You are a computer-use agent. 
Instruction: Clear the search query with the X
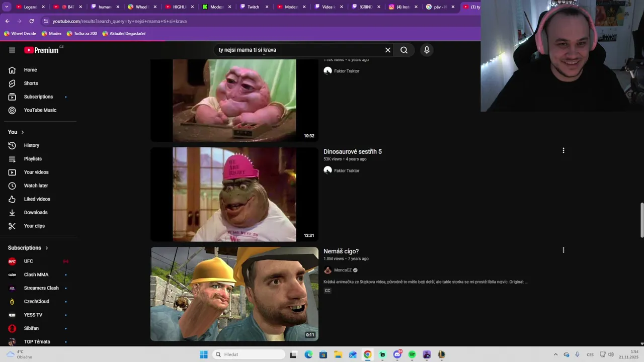point(388,50)
